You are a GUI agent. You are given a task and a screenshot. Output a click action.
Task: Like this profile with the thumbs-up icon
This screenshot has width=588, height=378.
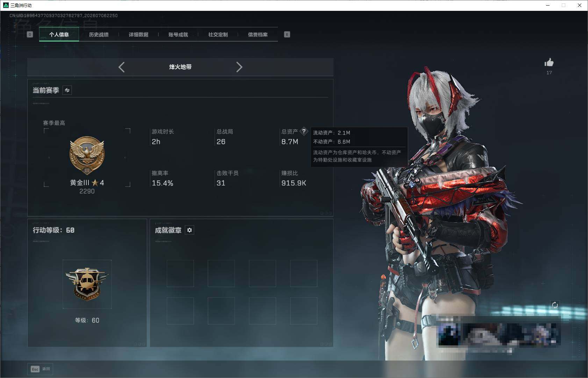(x=549, y=63)
